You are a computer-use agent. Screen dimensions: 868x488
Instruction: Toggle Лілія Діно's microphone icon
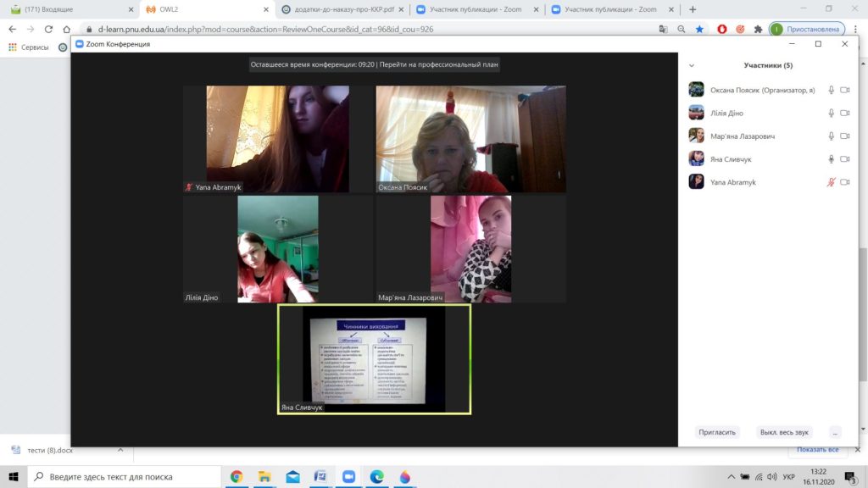point(831,113)
